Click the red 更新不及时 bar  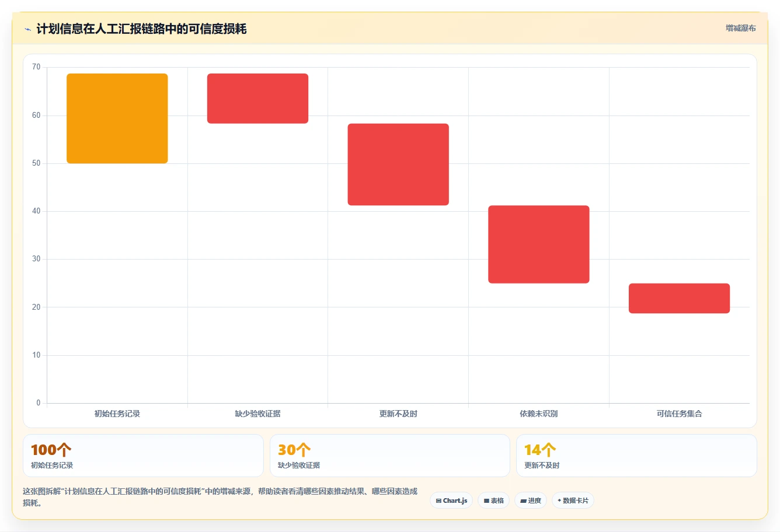pyautogui.click(x=398, y=164)
